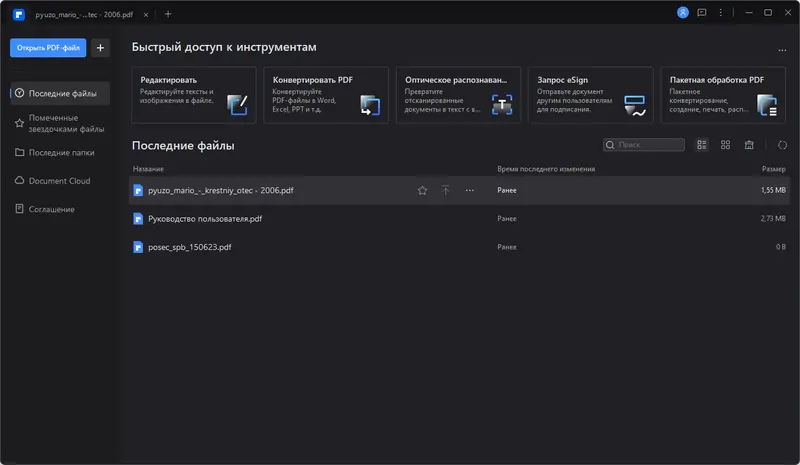This screenshot has height=465, width=800.
Task: Open the title bar three-dot menu
Action: click(723, 13)
